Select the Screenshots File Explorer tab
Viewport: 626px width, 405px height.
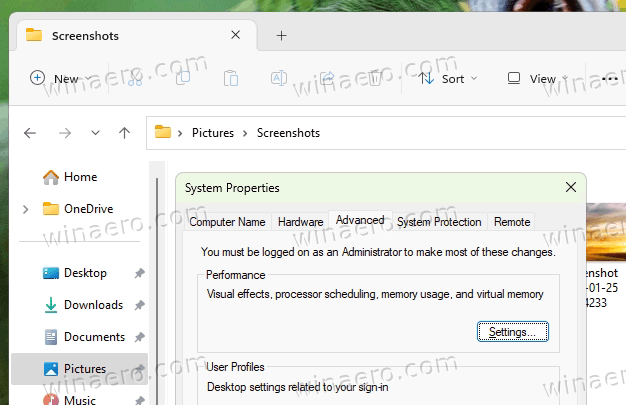coord(137,35)
